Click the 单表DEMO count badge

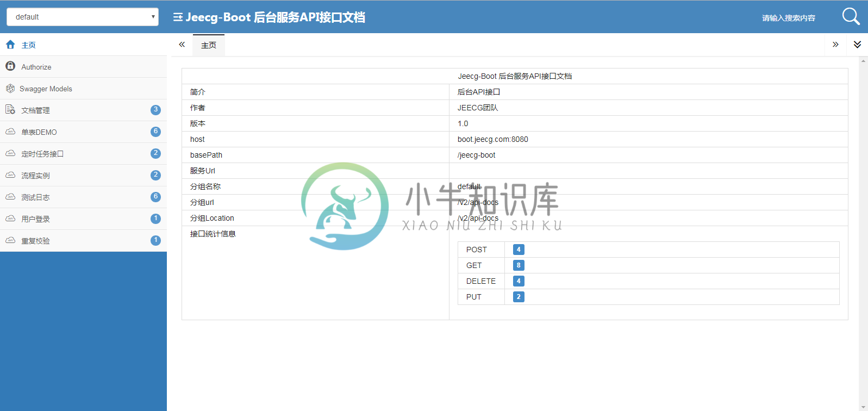[155, 132]
